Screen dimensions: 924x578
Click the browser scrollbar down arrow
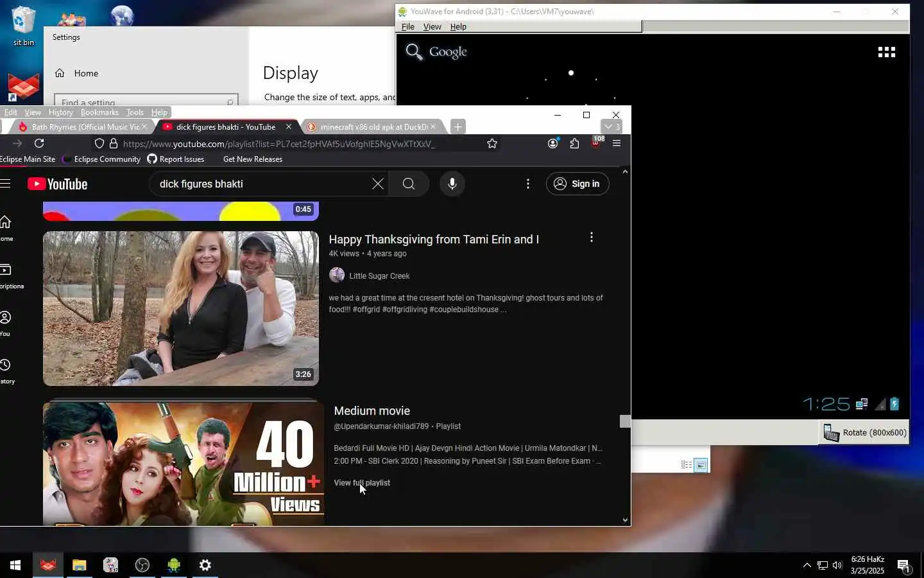click(x=625, y=520)
